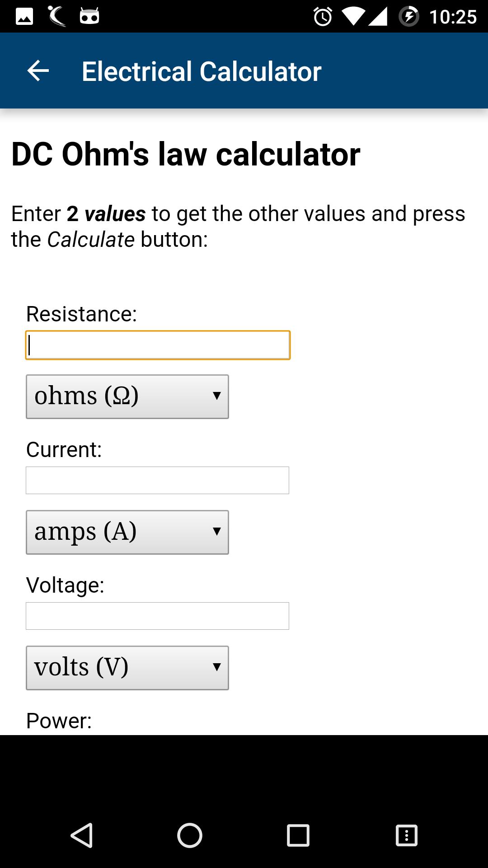Select the Voltage value input field
The height and width of the screenshot is (868, 488).
[x=157, y=616]
